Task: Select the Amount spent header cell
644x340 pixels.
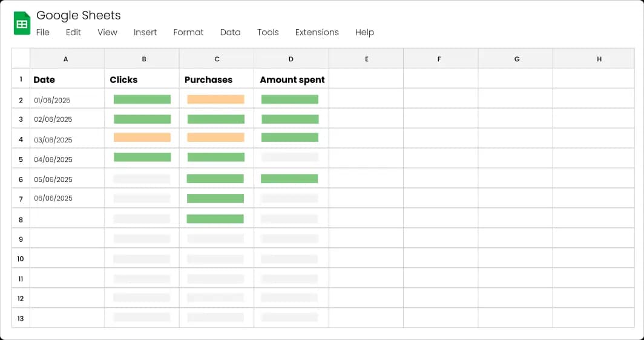Action: click(292, 79)
